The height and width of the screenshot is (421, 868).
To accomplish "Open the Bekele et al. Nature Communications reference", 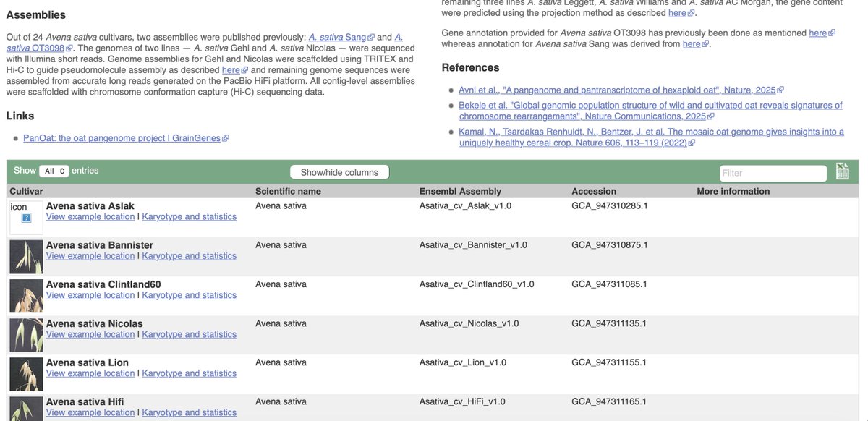I will point(651,111).
